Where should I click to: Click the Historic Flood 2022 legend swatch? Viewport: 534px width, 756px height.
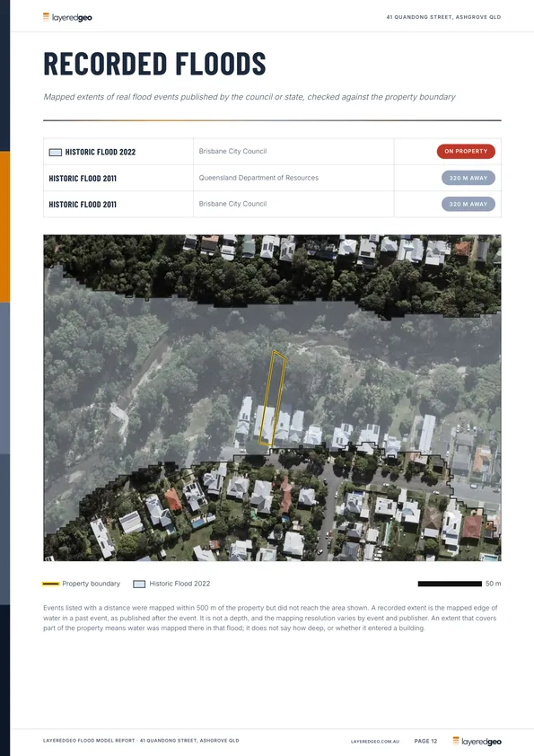click(139, 584)
